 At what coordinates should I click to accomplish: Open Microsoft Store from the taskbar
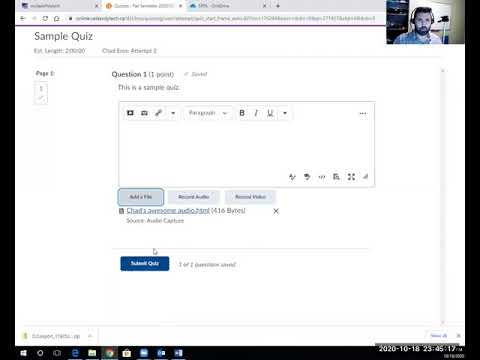pos(127,353)
